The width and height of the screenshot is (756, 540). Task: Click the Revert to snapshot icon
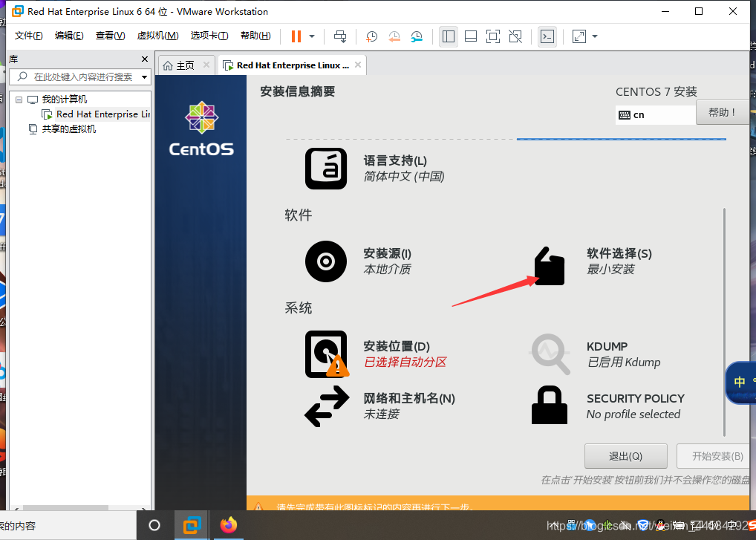click(394, 36)
